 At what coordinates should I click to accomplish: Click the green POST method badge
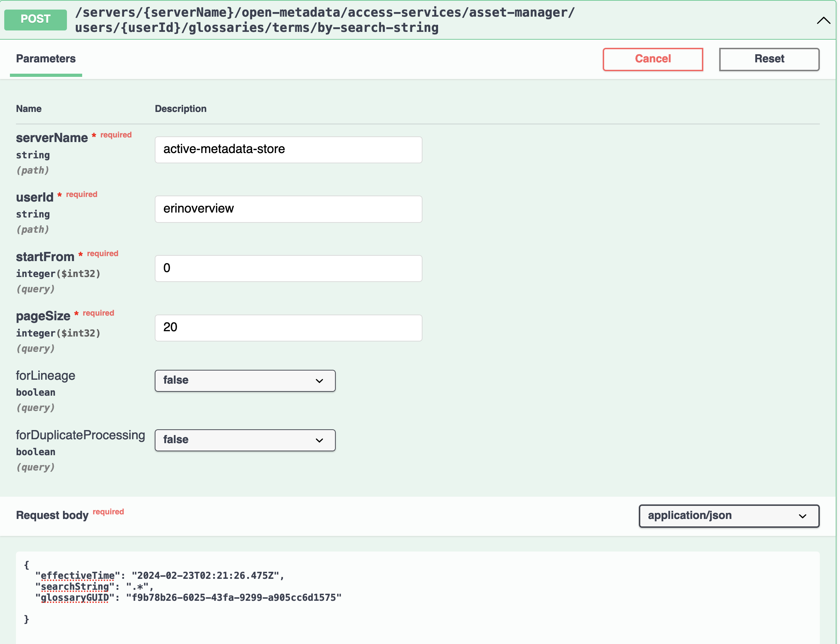35,19
